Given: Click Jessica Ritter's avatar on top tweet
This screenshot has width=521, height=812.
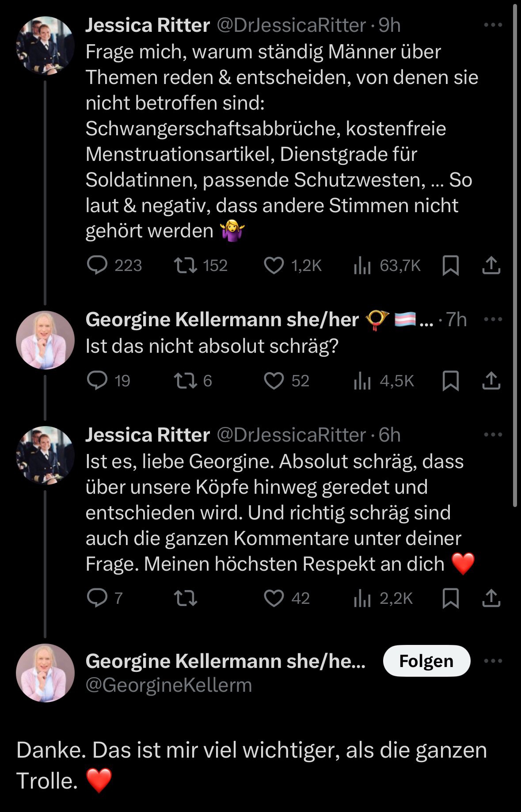Looking at the screenshot, I should pyautogui.click(x=45, y=46).
